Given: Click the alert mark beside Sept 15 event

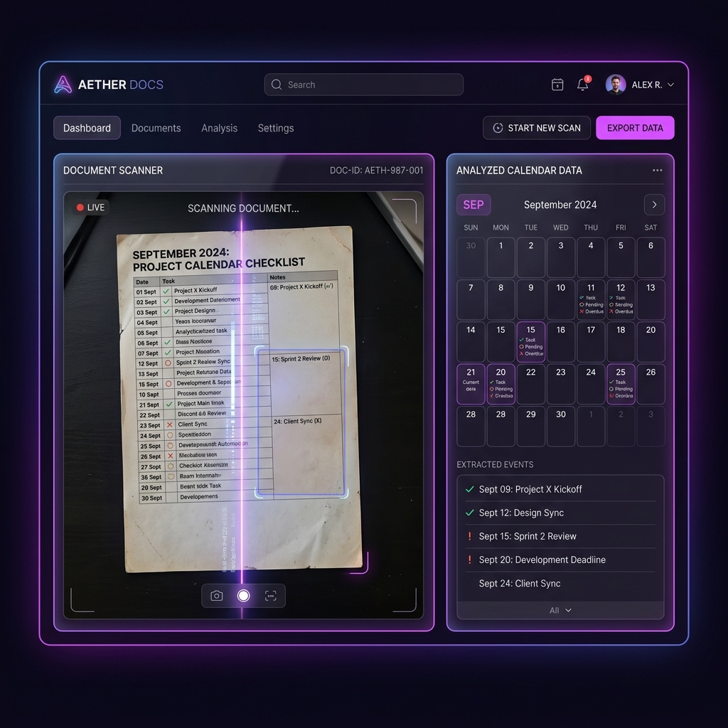Looking at the screenshot, I should 469,536.
